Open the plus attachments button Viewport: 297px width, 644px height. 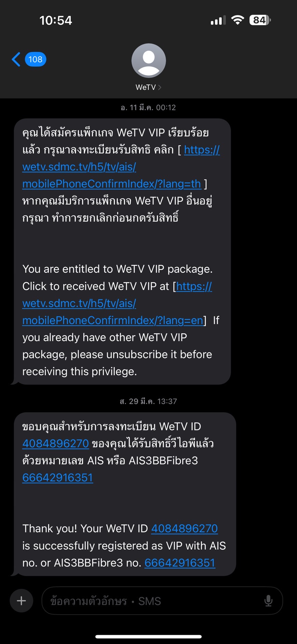click(22, 601)
